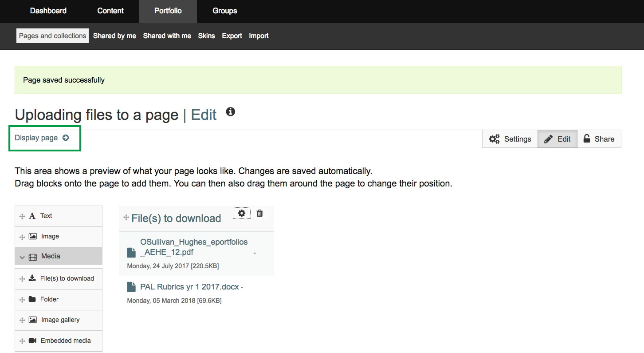Viewport: 644px width, 353px height.
Task: Open File(s) to download block configuration gear
Action: pyautogui.click(x=242, y=213)
